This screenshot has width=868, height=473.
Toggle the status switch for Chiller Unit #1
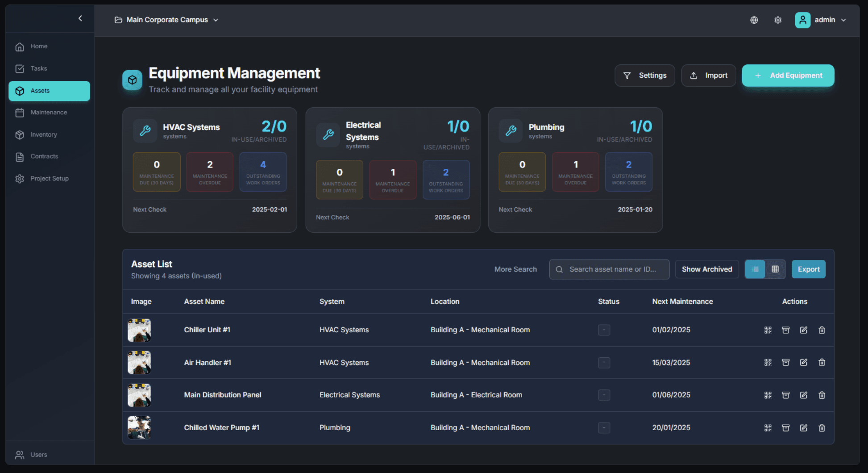click(x=604, y=330)
